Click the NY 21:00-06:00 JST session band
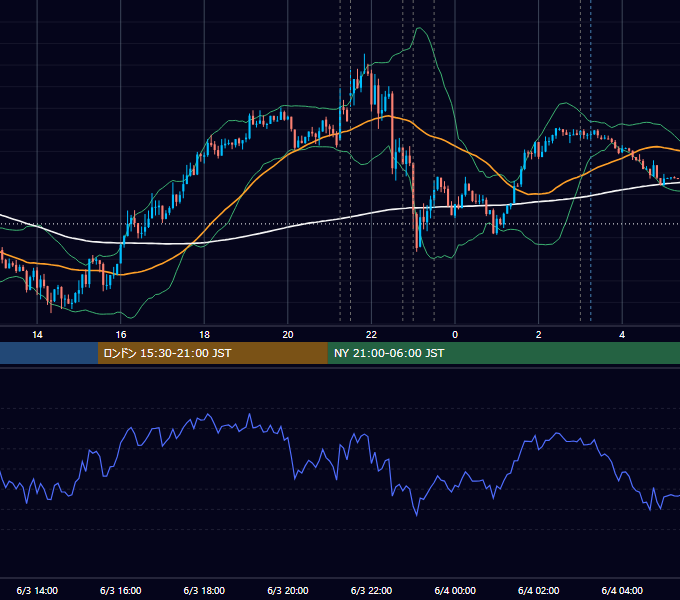 pyautogui.click(x=503, y=353)
